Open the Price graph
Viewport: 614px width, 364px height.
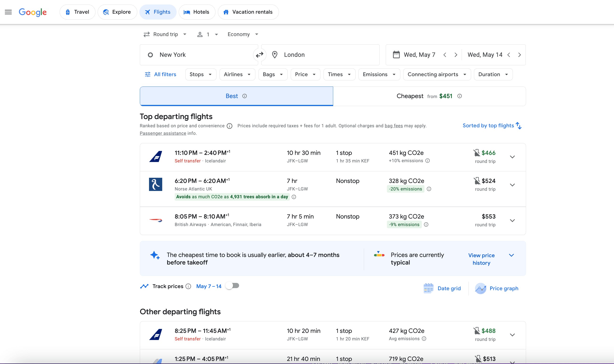click(497, 289)
